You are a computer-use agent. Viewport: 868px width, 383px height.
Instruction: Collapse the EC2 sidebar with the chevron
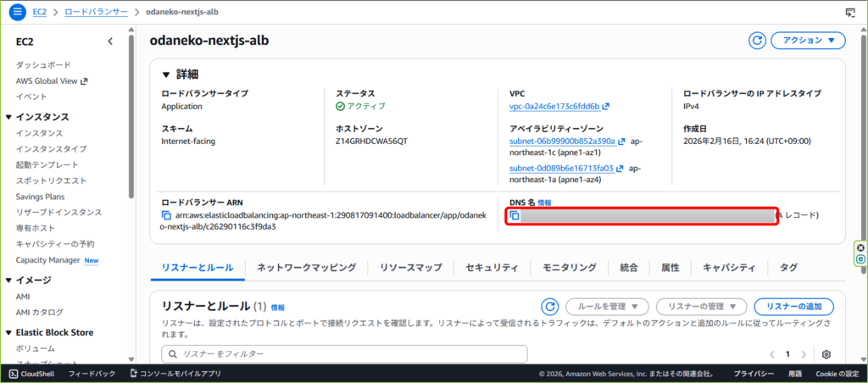(109, 41)
